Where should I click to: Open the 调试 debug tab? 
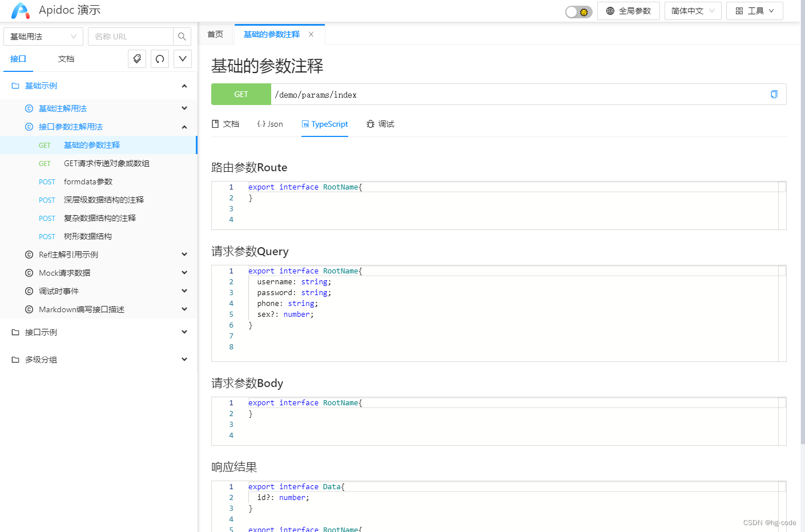pyautogui.click(x=380, y=124)
